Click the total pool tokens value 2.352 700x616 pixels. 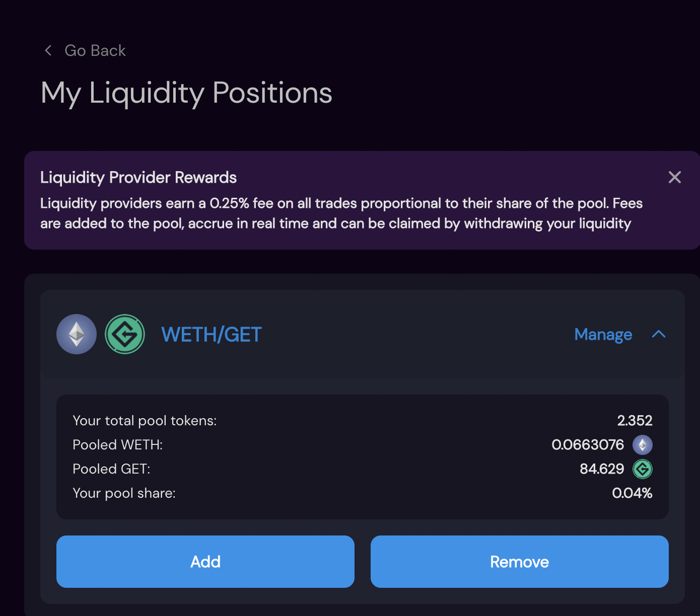pyautogui.click(x=635, y=421)
